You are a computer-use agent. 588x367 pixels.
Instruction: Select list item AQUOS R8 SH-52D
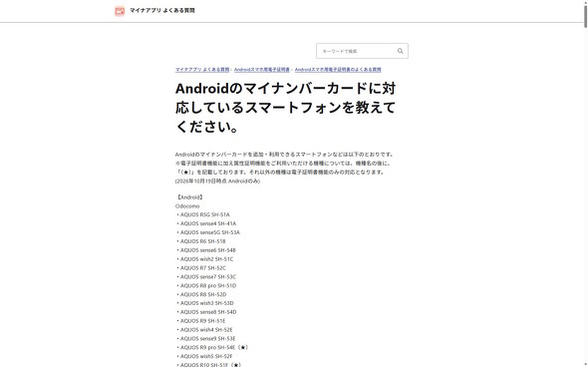(x=201, y=294)
